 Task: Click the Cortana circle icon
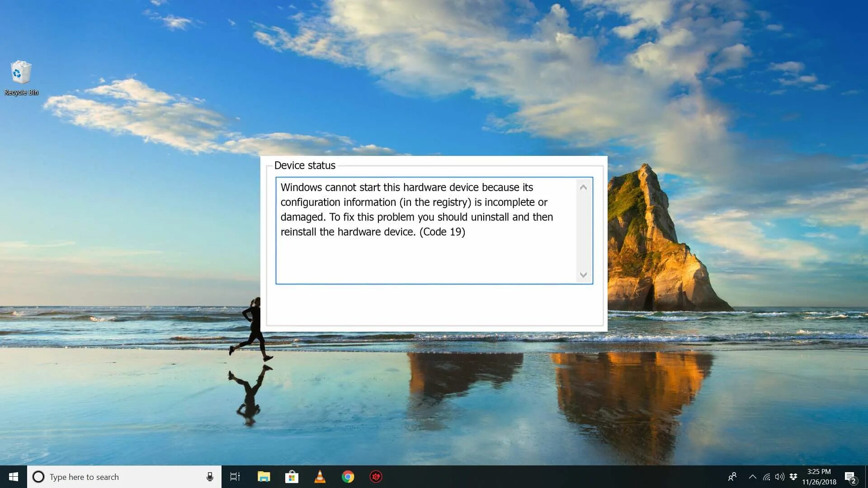point(38,477)
